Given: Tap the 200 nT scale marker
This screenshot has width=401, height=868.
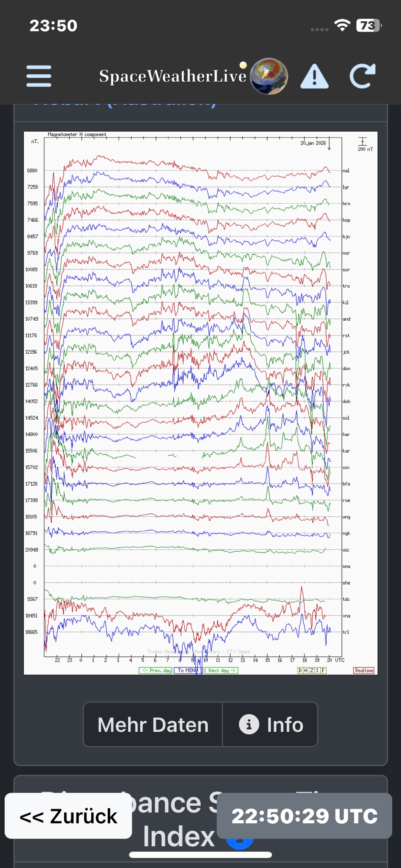Looking at the screenshot, I should pos(364,144).
